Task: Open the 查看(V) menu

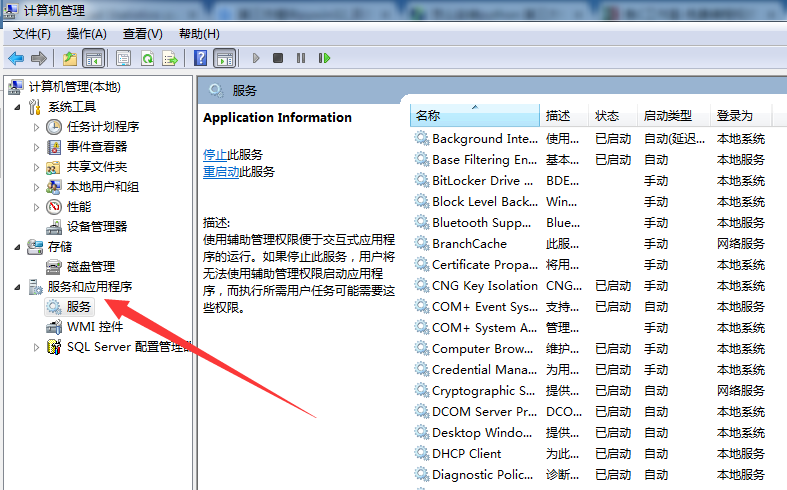Action: [x=142, y=34]
